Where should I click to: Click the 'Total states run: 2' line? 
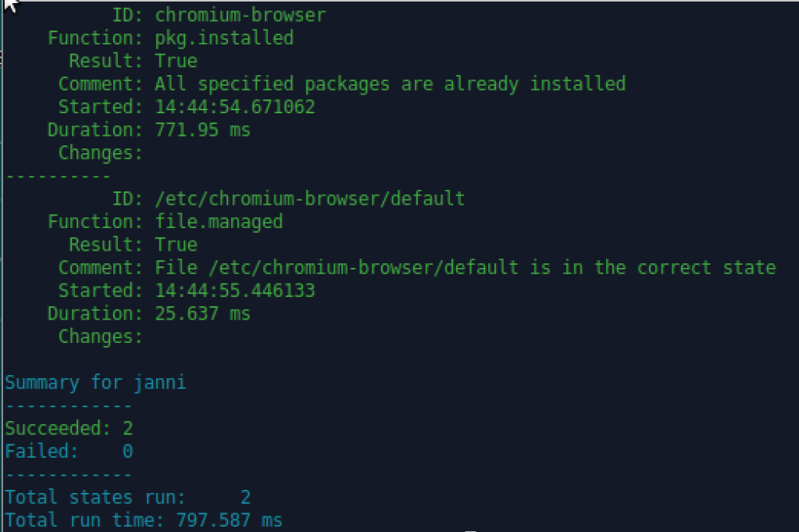pyautogui.click(x=127, y=497)
